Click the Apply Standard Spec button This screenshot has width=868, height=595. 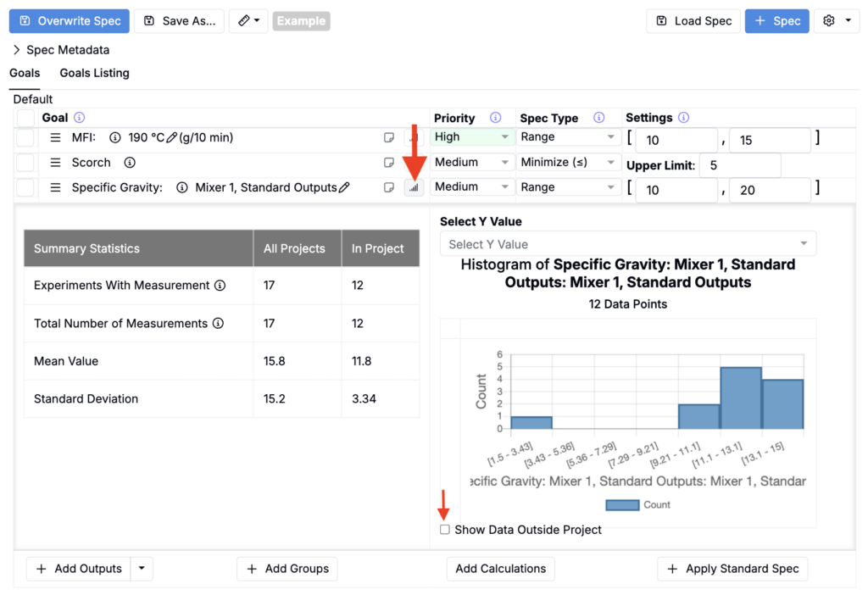point(732,569)
